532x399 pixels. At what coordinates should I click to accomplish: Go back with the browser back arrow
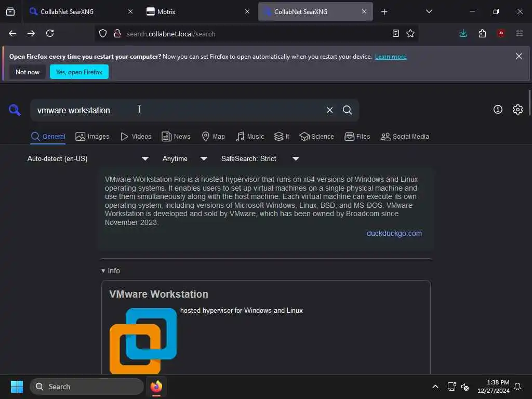click(x=12, y=33)
